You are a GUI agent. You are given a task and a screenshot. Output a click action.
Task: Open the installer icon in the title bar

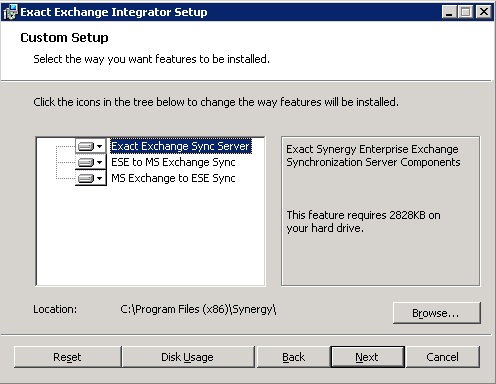pyautogui.click(x=10, y=12)
